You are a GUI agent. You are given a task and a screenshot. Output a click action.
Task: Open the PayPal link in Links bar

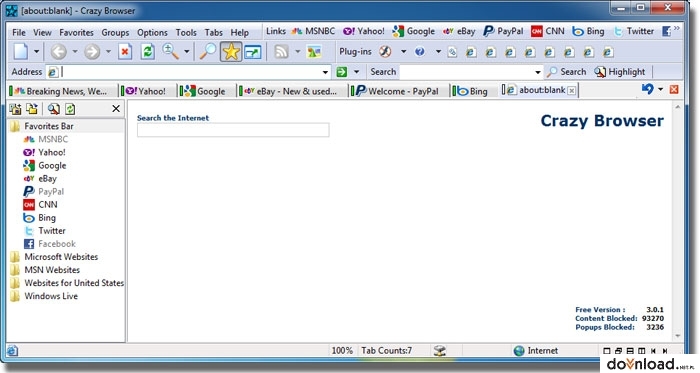503,31
